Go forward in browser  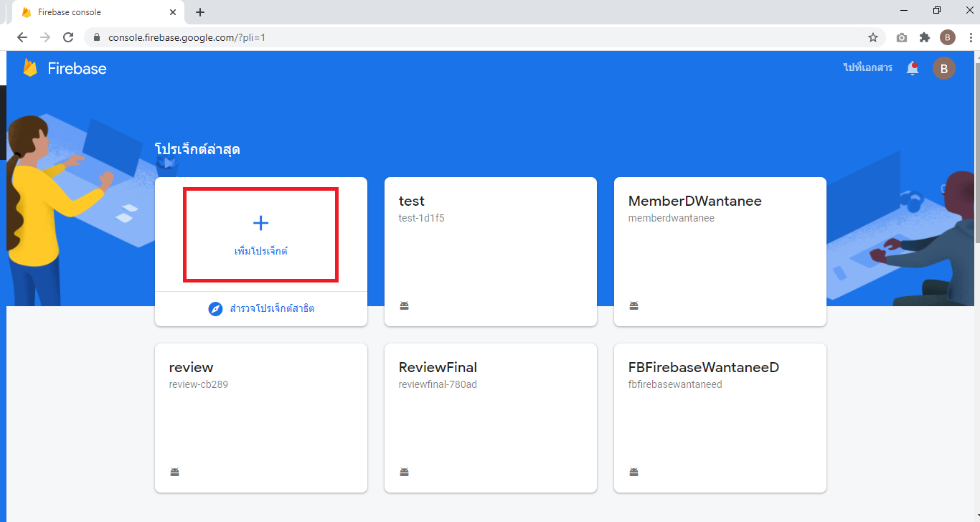(45, 37)
